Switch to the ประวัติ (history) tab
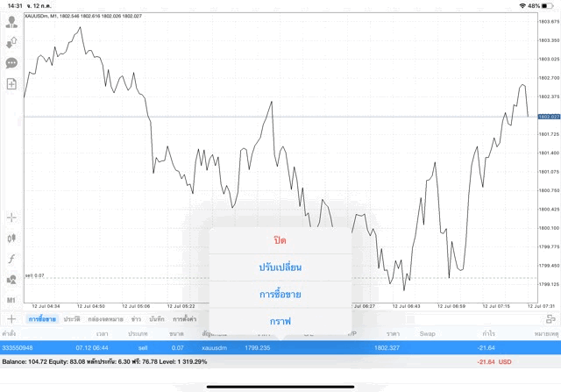 72,319
